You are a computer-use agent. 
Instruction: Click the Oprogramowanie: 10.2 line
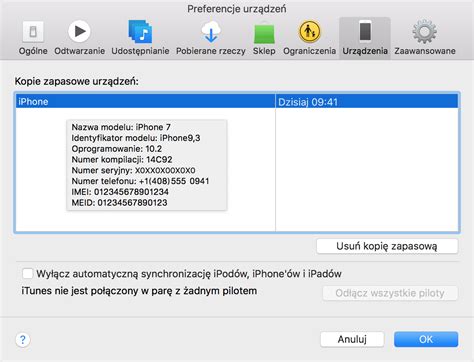(117, 149)
